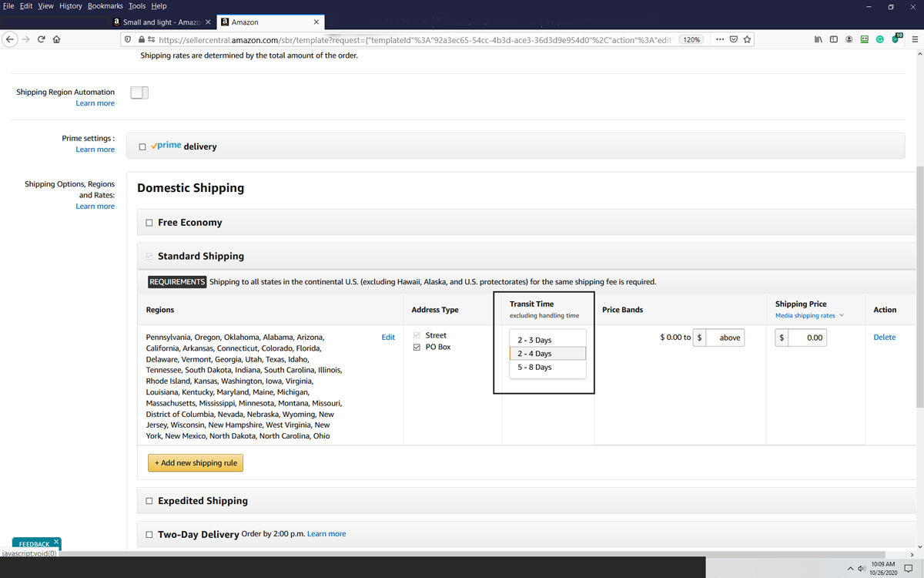Delete the Standard Shipping rule
This screenshot has height=578, width=924.
click(x=885, y=337)
